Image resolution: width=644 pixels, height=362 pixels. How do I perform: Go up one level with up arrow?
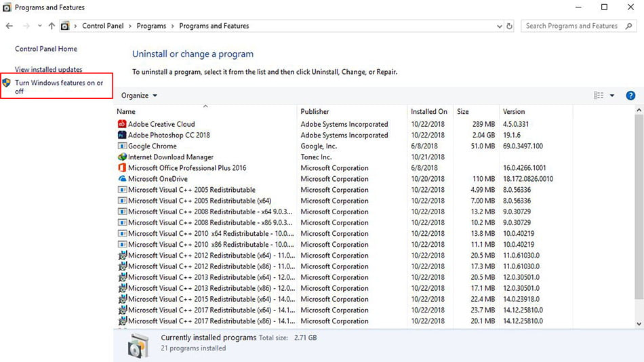pos(52,26)
